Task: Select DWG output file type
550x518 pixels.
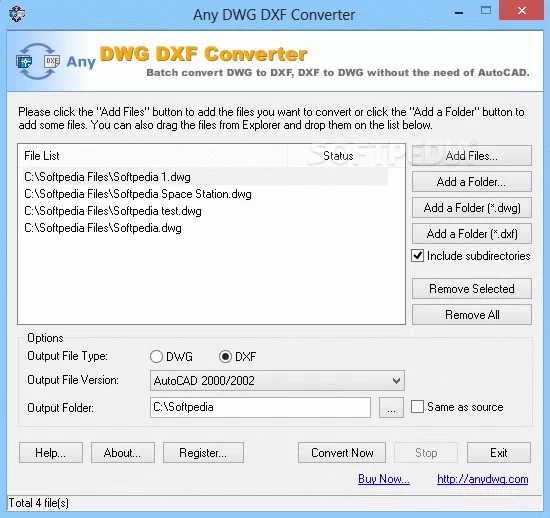Action: tap(156, 357)
